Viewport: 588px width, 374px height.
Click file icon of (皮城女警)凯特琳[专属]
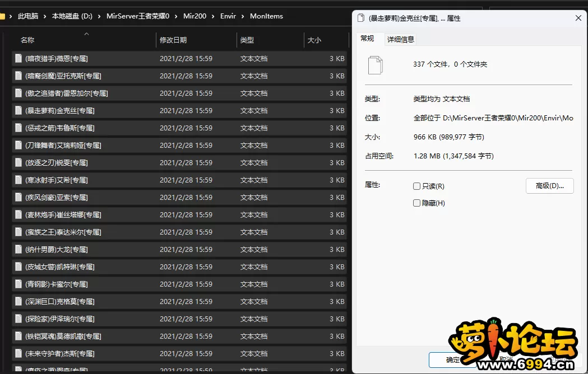click(x=18, y=267)
